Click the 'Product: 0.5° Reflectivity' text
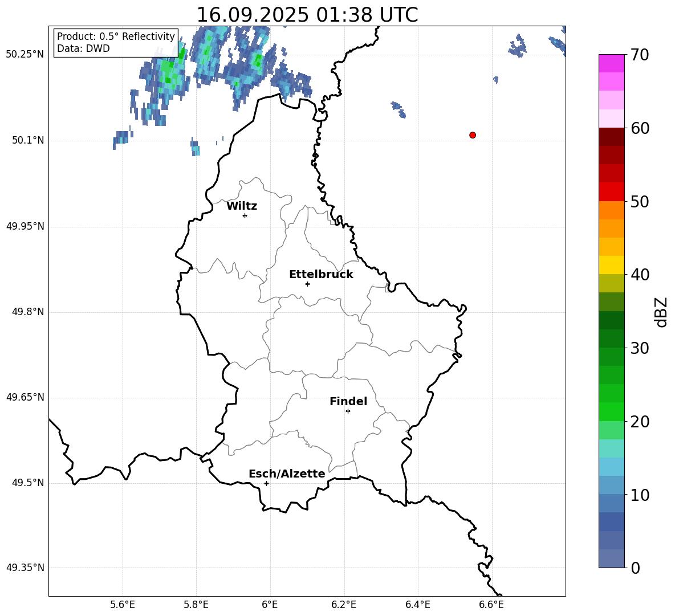Image resolution: width=675 pixels, height=616 pixels. tap(116, 36)
